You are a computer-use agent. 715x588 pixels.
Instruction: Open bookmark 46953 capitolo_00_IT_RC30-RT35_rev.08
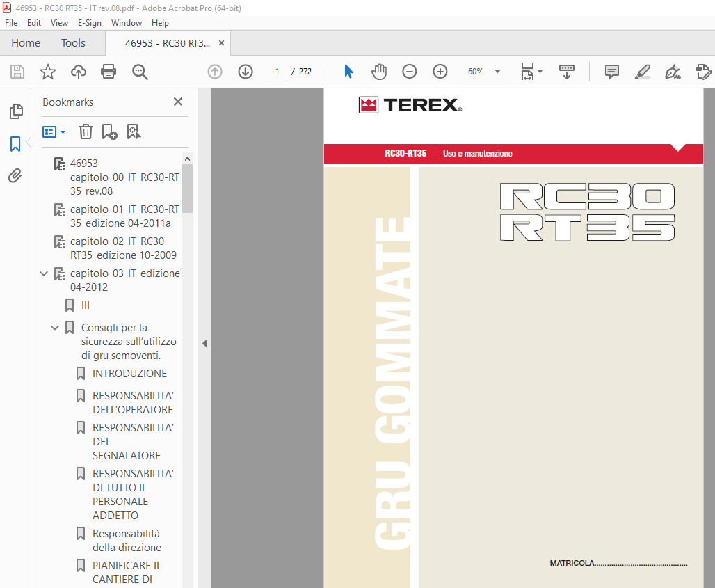[124, 177]
